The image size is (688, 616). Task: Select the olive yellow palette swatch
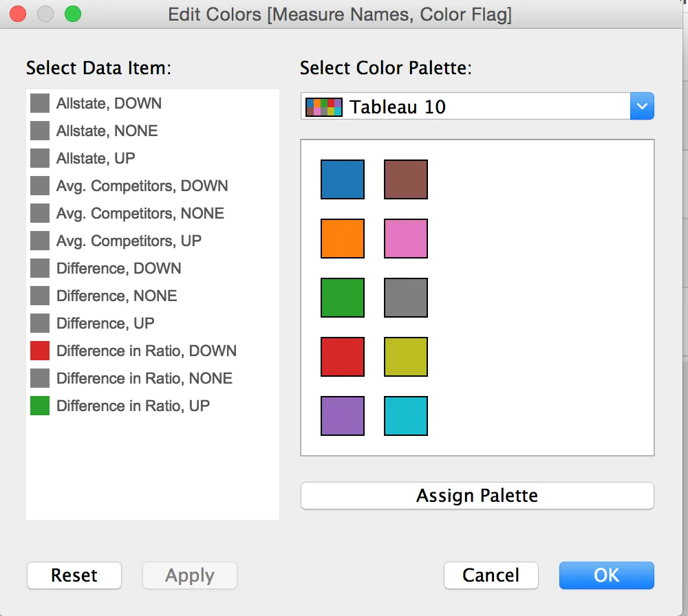406,357
